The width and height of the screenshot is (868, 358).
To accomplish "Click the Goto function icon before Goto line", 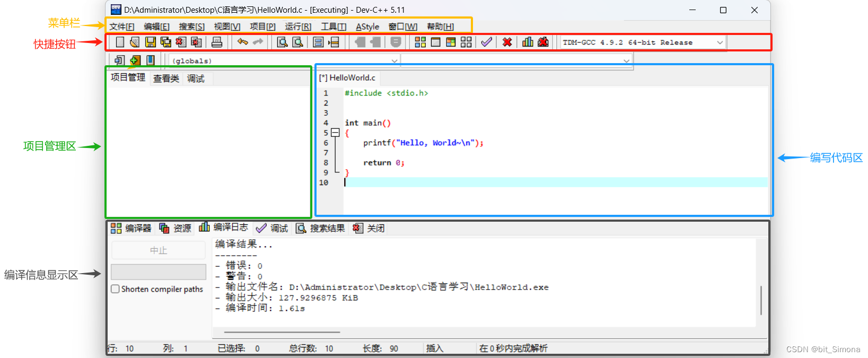I will click(318, 42).
